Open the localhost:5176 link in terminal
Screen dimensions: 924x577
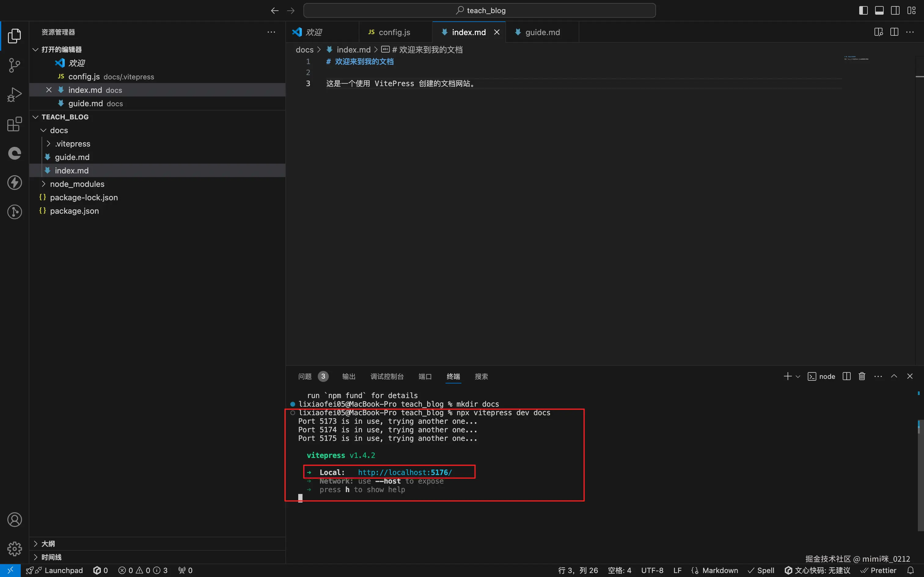tap(405, 473)
